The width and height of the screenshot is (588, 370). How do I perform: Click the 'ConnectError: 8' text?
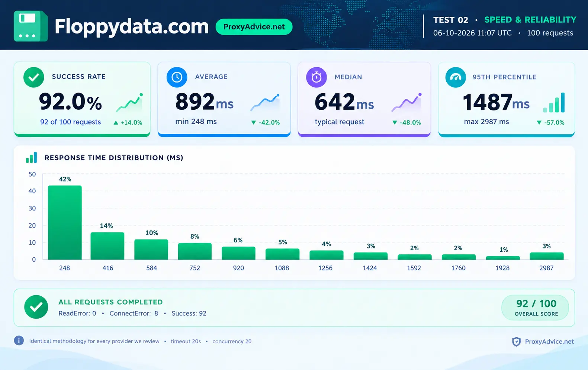pos(134,313)
